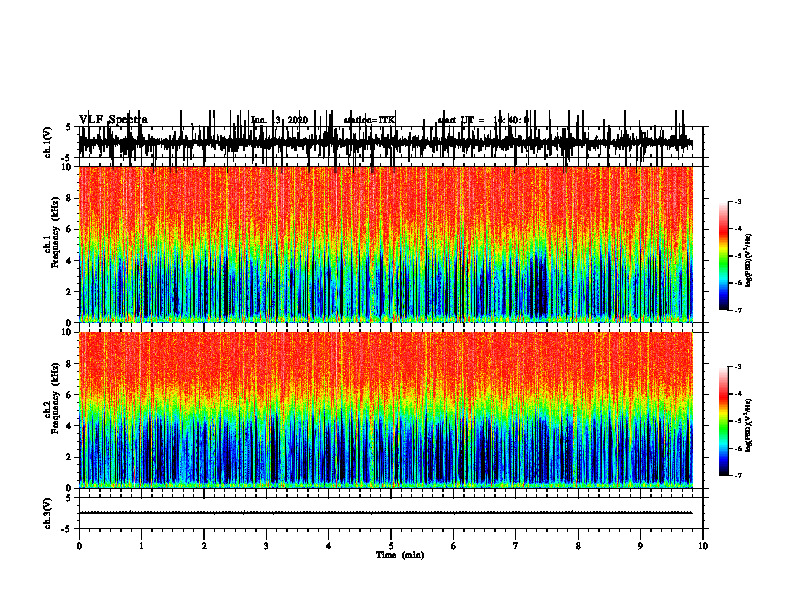
Task: Click the "7" minute tick label
Action: point(516,546)
